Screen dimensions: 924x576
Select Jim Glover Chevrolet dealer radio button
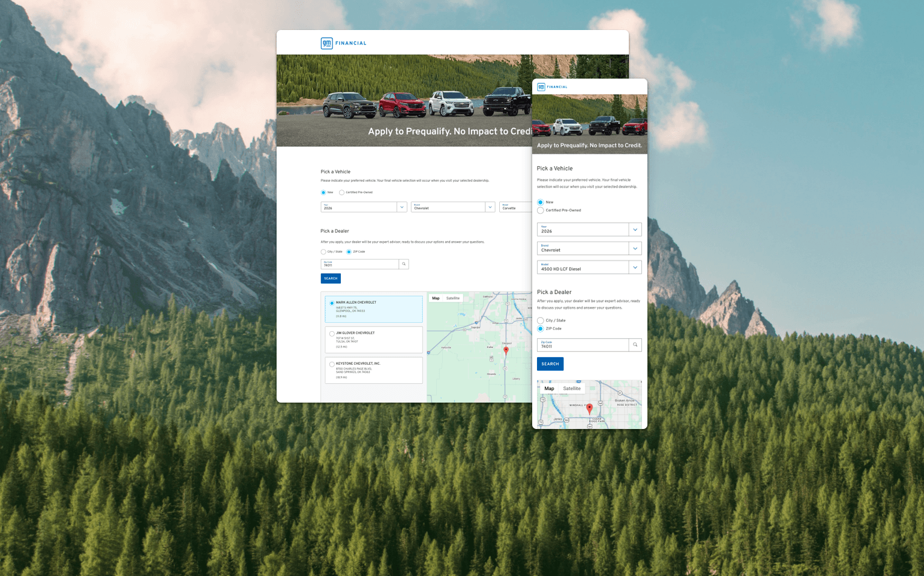(x=332, y=334)
